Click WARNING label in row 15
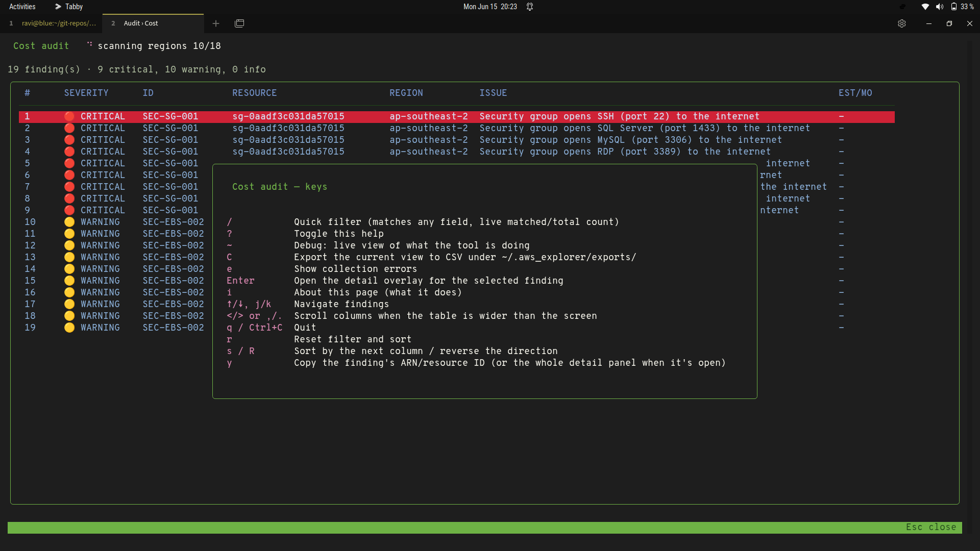The height and width of the screenshot is (551, 980). click(x=100, y=281)
